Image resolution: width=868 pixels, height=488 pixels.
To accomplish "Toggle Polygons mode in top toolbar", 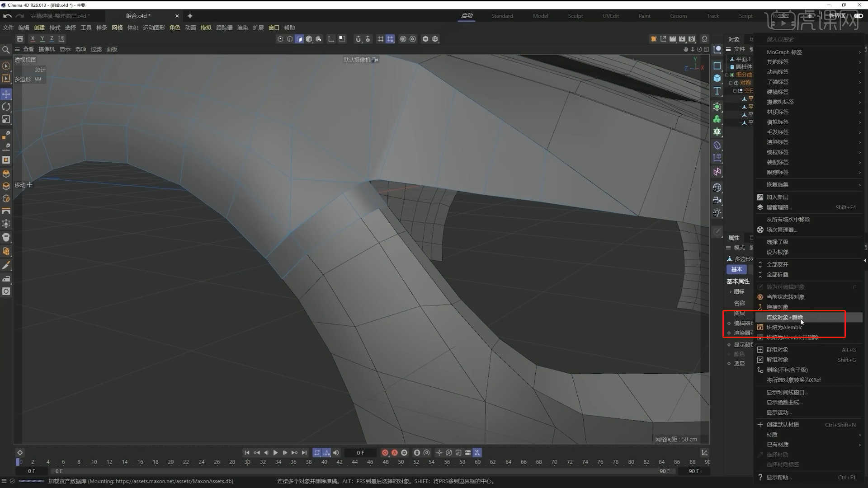I will 299,39.
